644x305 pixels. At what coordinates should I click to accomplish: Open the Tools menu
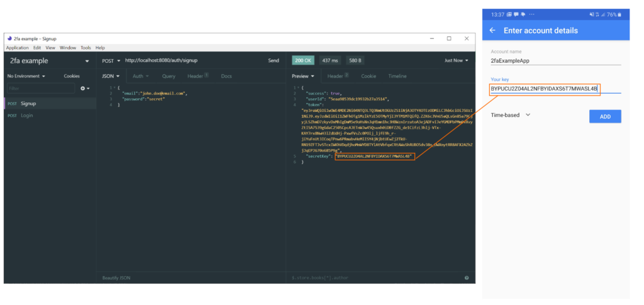(x=86, y=48)
